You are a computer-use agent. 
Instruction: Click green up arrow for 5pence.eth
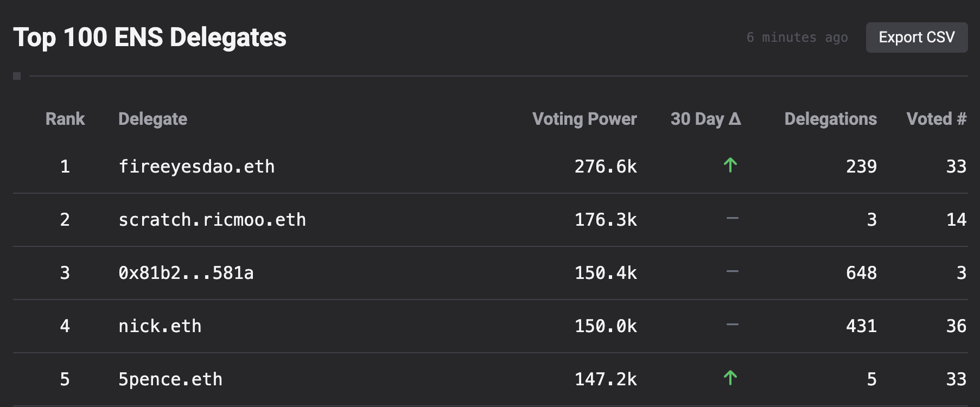point(730,378)
